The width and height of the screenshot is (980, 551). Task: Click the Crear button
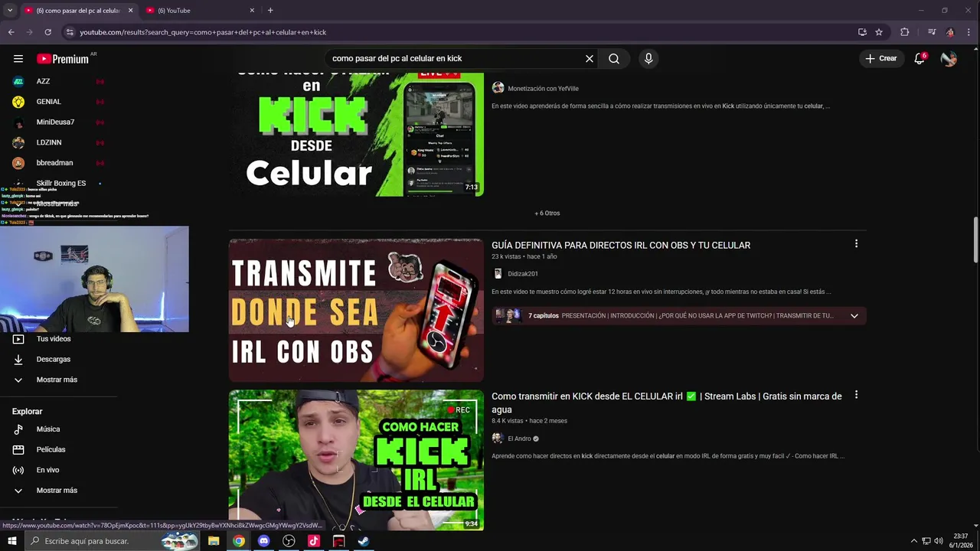pyautogui.click(x=881, y=58)
